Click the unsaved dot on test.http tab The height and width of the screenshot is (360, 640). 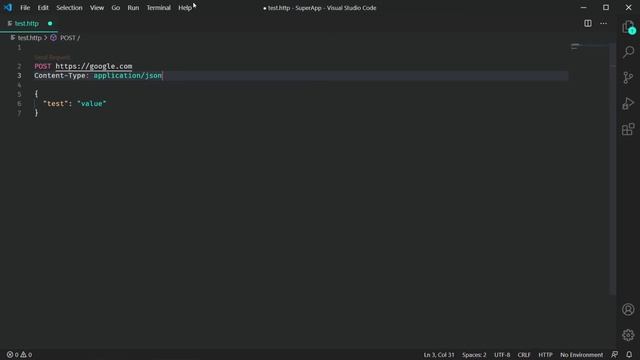[x=50, y=24]
